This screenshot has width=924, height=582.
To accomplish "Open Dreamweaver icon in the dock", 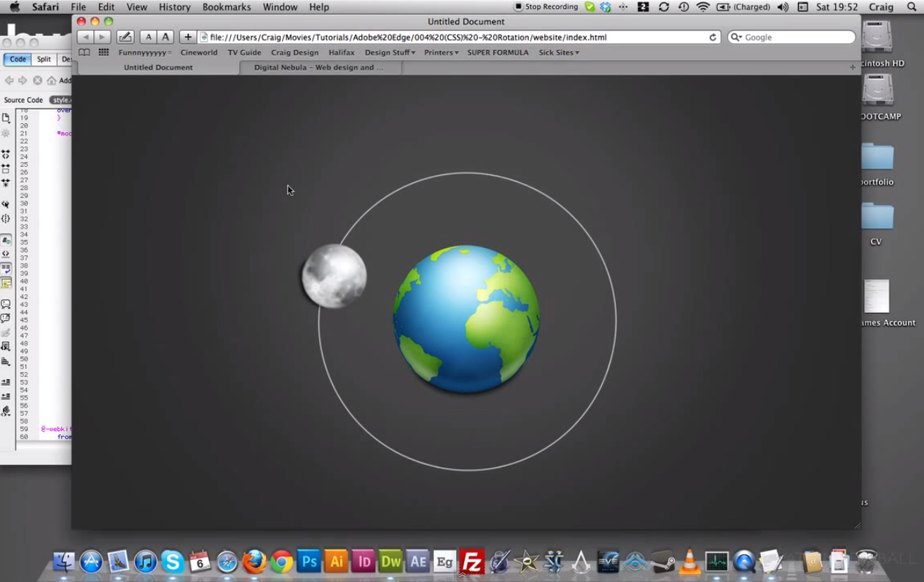I will pos(391,562).
